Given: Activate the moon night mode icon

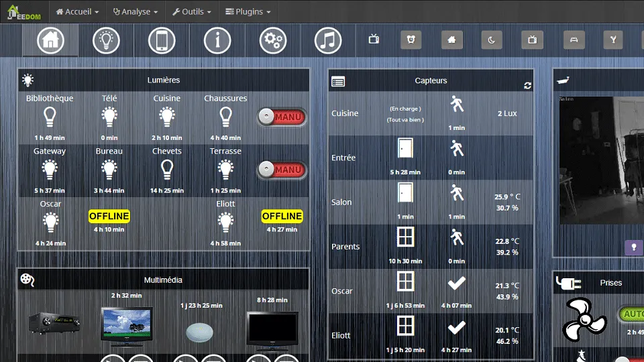Looking at the screenshot, I should tap(492, 40).
